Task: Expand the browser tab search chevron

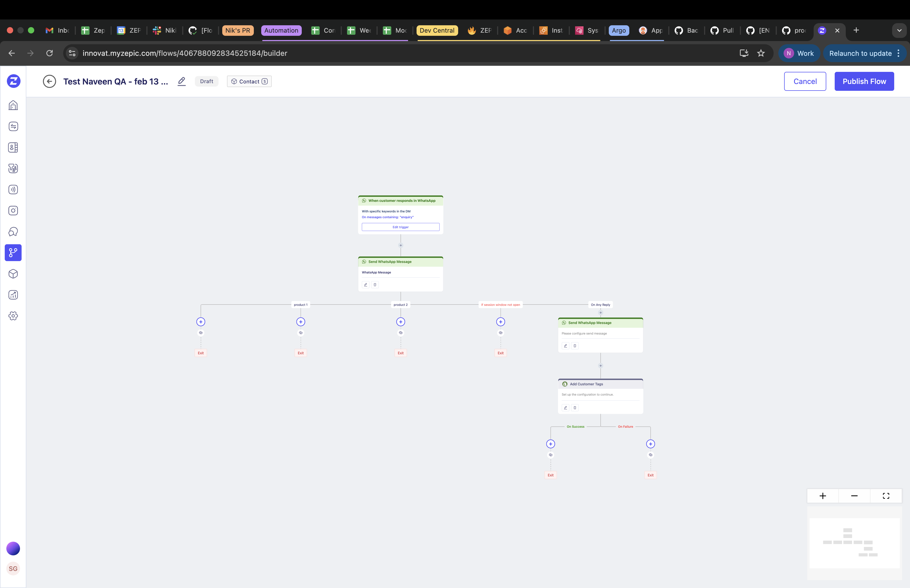Action: coord(899,31)
